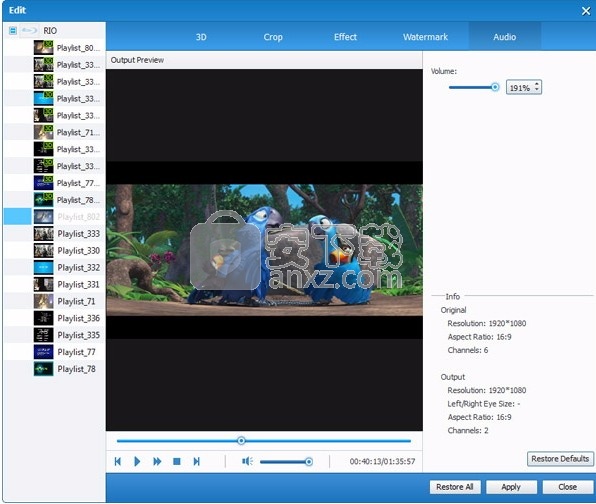The width and height of the screenshot is (596, 504).
Task: Select Playlist_77... truncated entry
Action: coord(54,183)
